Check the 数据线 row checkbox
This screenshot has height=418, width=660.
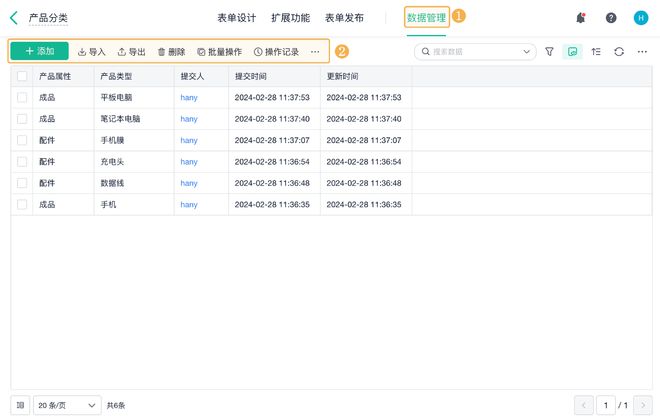[22, 183]
